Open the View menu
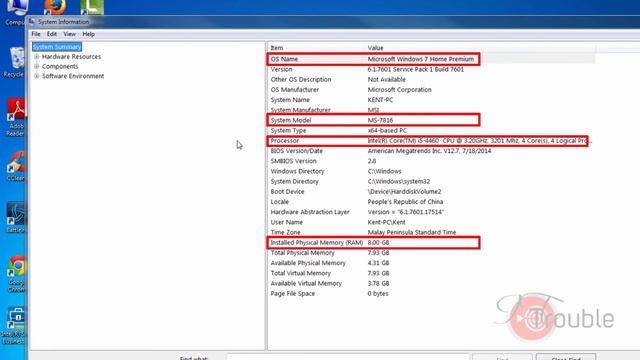 [69, 34]
